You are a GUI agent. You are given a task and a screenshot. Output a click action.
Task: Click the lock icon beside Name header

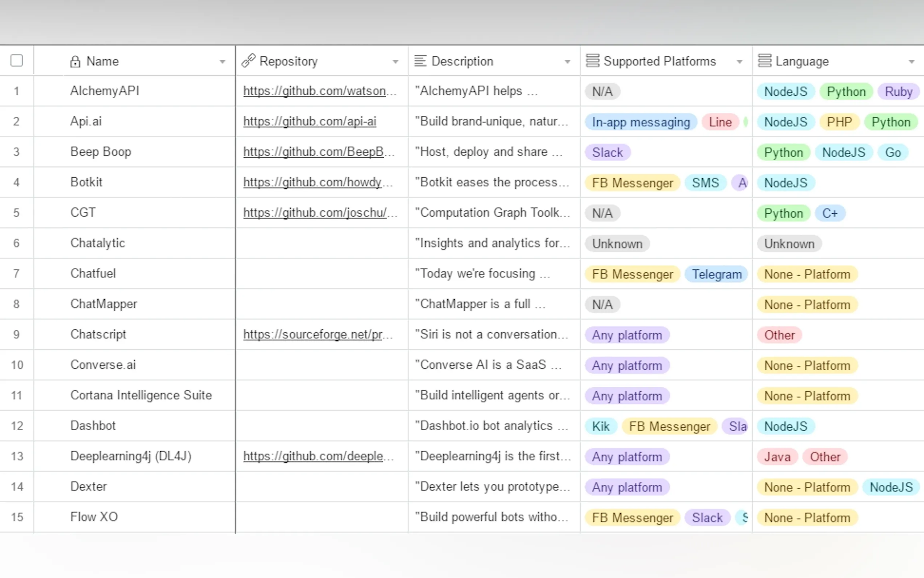pyautogui.click(x=75, y=62)
